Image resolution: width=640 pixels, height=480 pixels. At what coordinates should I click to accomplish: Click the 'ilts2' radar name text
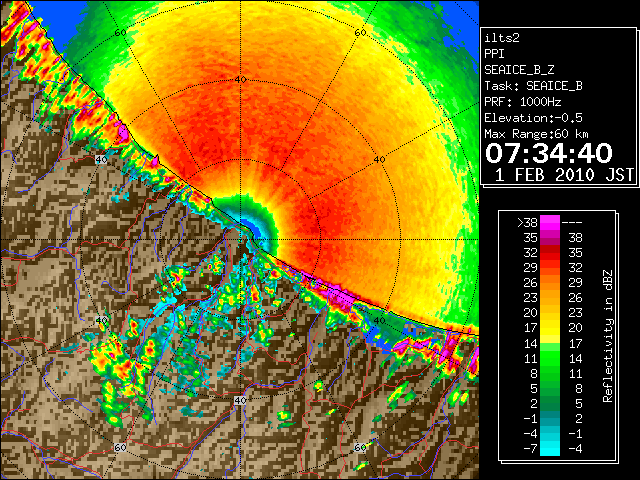(x=502, y=38)
